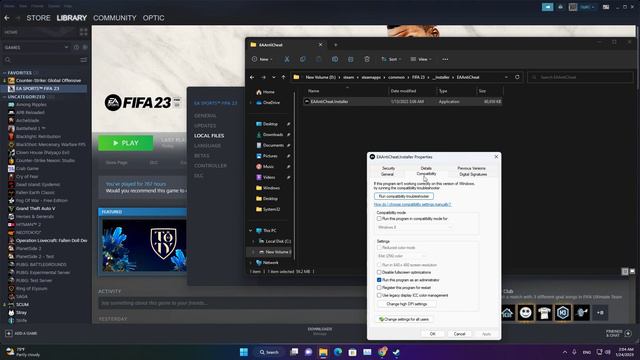This screenshot has width=640, height=360.
Task: Tick 'Run this program in compatibility mode for'
Action: (379, 219)
